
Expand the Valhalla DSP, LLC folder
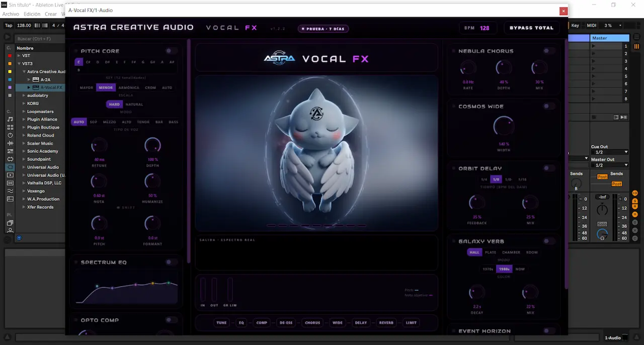click(24, 183)
